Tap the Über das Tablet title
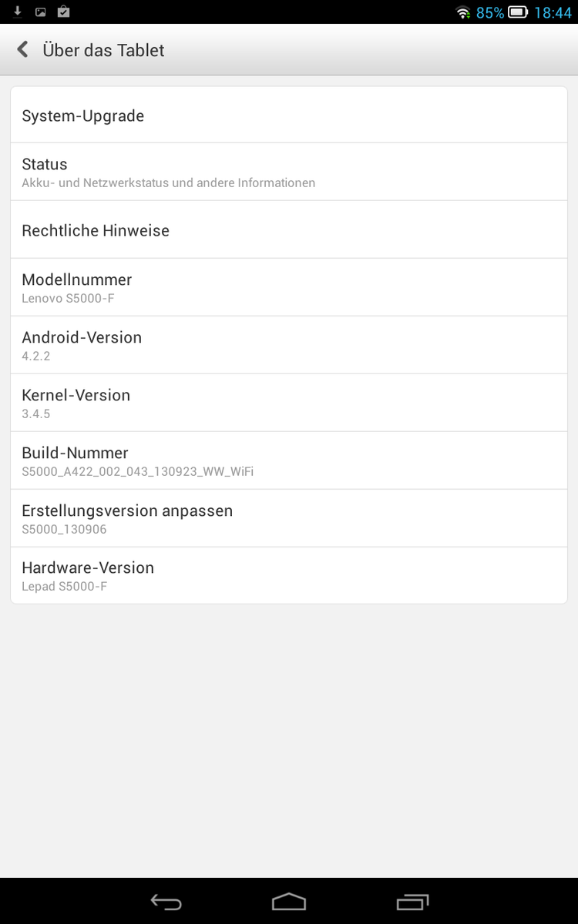The image size is (578, 924). 103,50
